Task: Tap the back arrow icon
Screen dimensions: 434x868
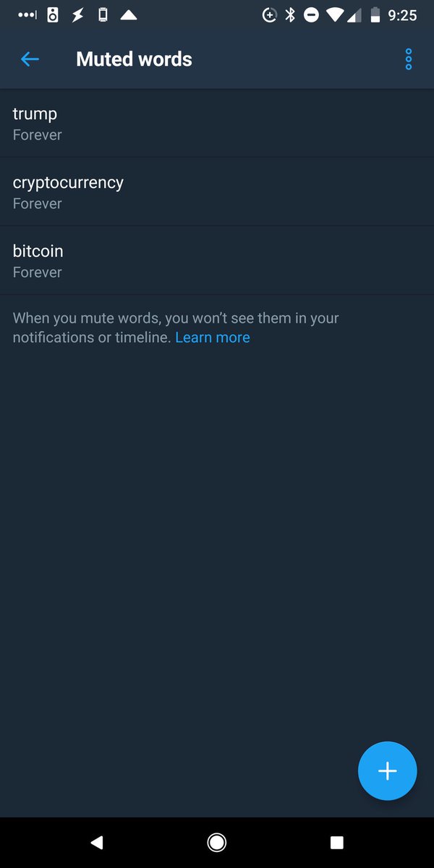Action: point(30,59)
